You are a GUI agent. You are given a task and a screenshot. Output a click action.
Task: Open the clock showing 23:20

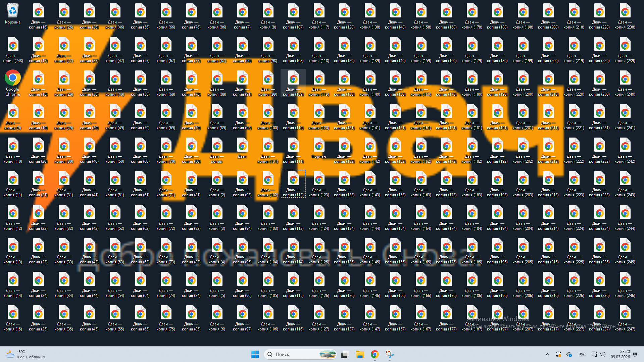(620, 354)
